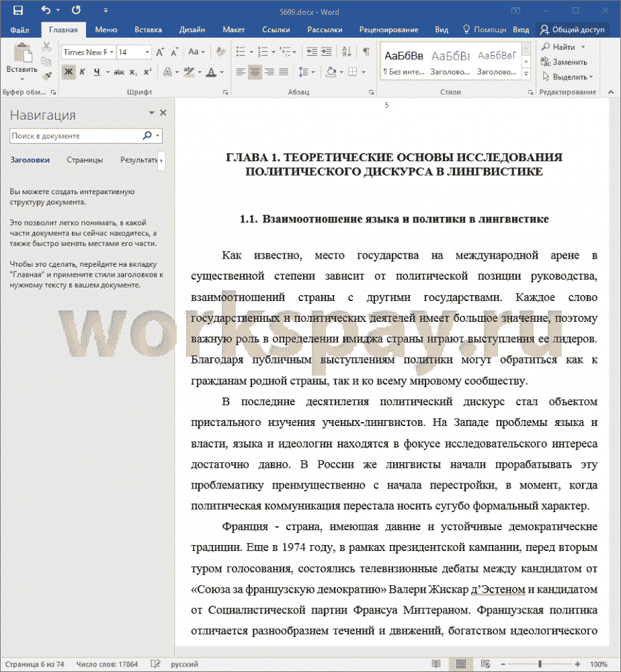Viewport: 621px width, 672px height.
Task: Switch to the Дизайн tab
Action: [x=192, y=30]
